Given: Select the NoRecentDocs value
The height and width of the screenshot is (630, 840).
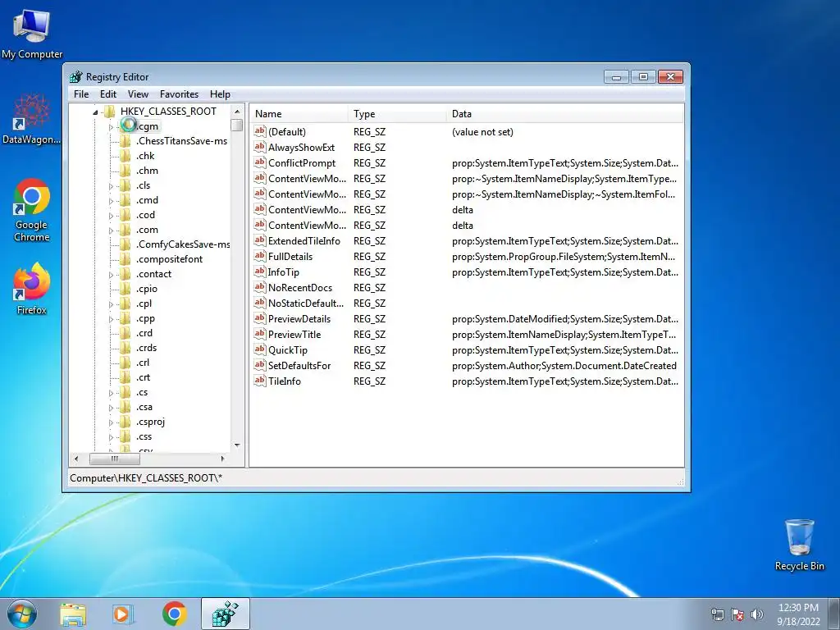Looking at the screenshot, I should click(x=299, y=287).
